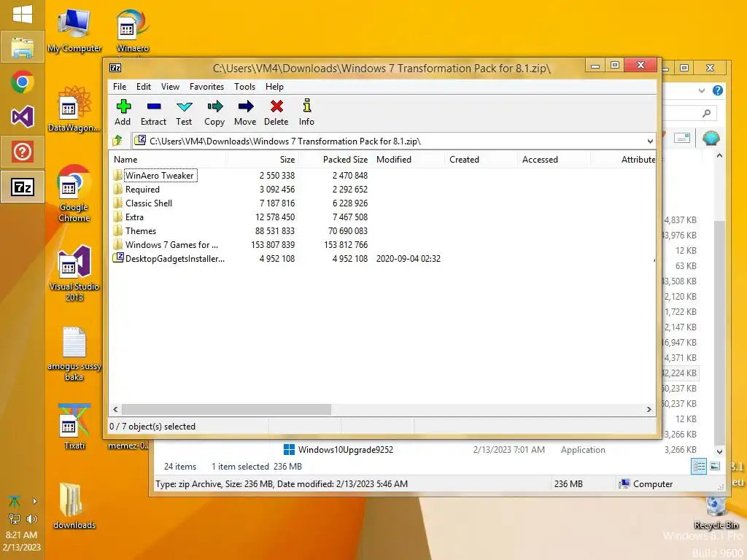Switch Explorer to details view icon

[x=699, y=466]
